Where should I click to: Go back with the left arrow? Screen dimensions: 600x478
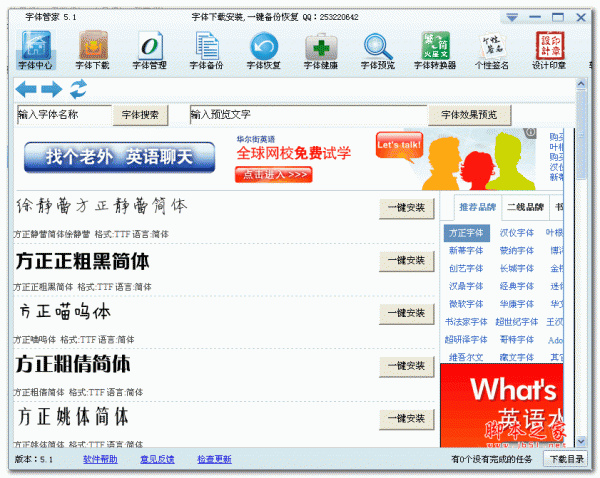(x=26, y=89)
